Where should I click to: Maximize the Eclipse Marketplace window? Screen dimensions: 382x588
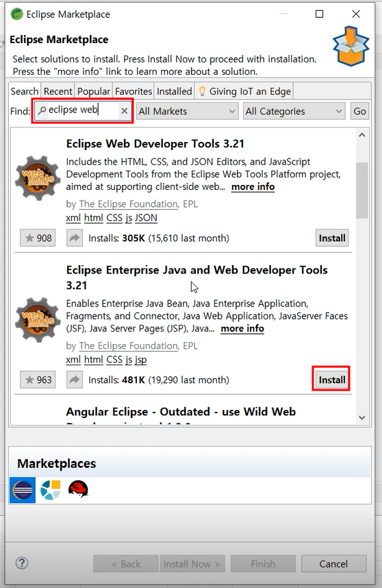click(319, 14)
